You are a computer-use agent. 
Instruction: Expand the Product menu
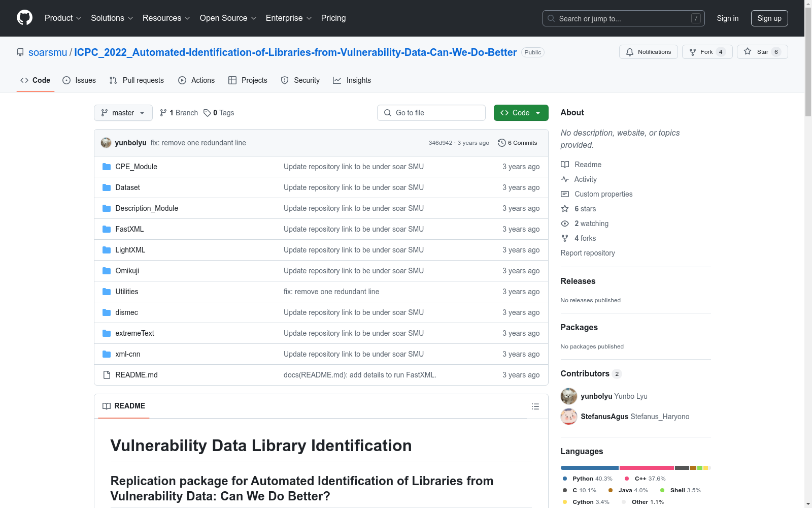click(63, 18)
